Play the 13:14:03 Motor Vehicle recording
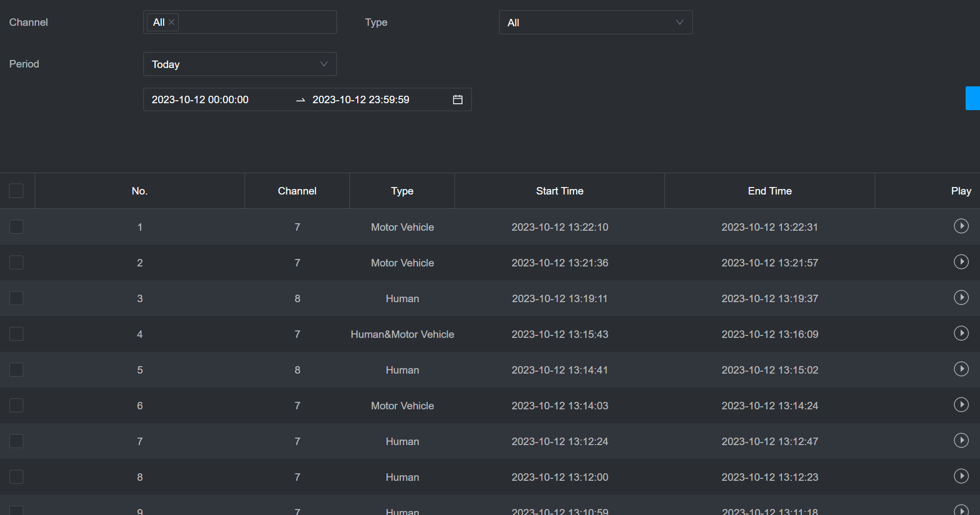 tap(961, 405)
